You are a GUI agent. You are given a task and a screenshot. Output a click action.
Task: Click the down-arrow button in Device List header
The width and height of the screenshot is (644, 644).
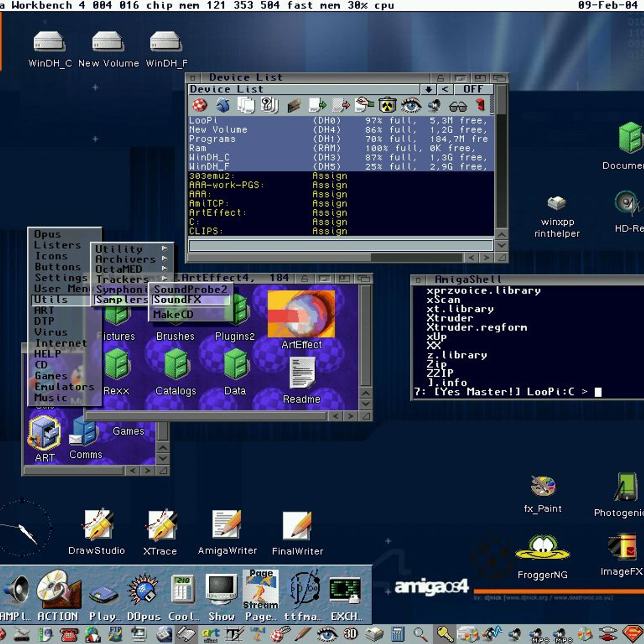(x=428, y=89)
